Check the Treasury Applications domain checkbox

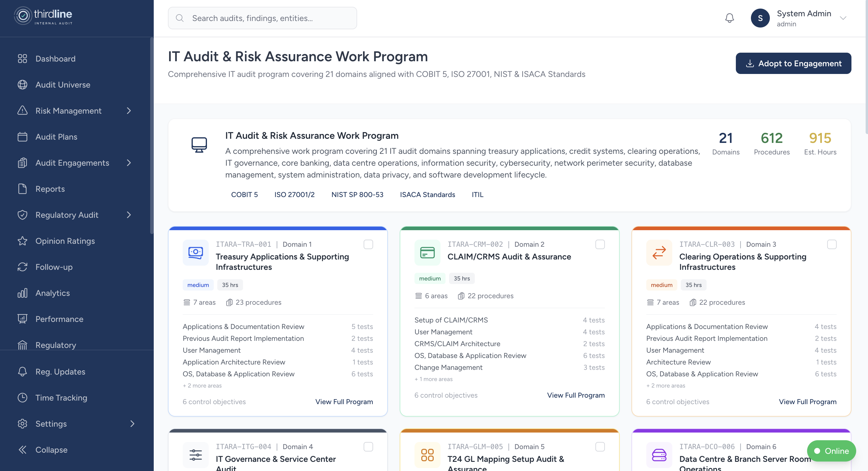369,244
